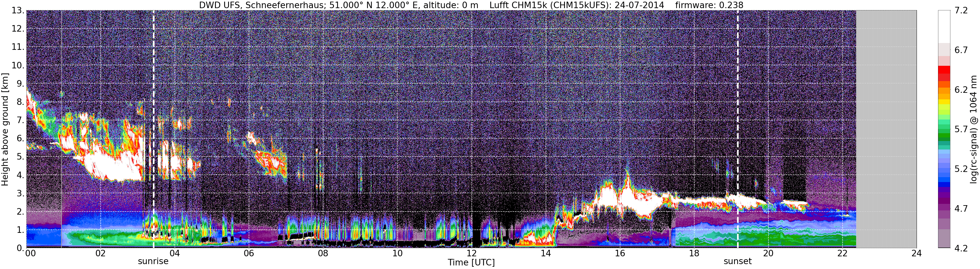This screenshot has width=980, height=269.
Task: Click the '06' time axis tick label
Action: [x=248, y=254]
